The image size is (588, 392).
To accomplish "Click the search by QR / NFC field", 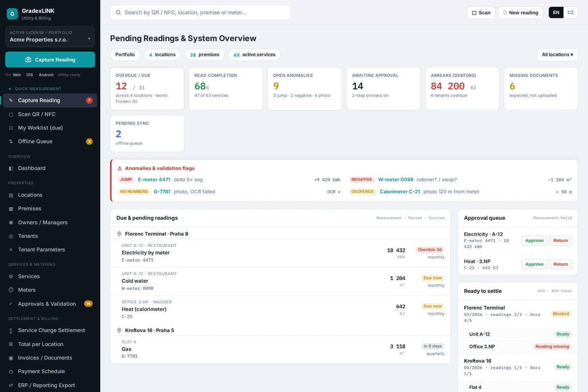I will point(201,12).
